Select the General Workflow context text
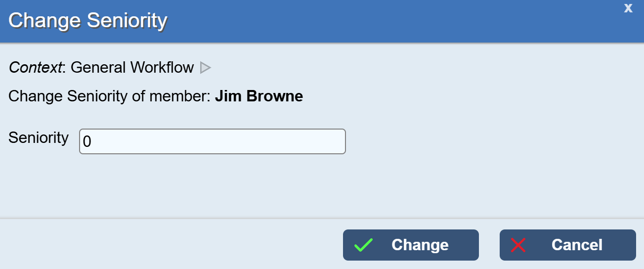The height and width of the screenshot is (269, 644). pos(132,67)
